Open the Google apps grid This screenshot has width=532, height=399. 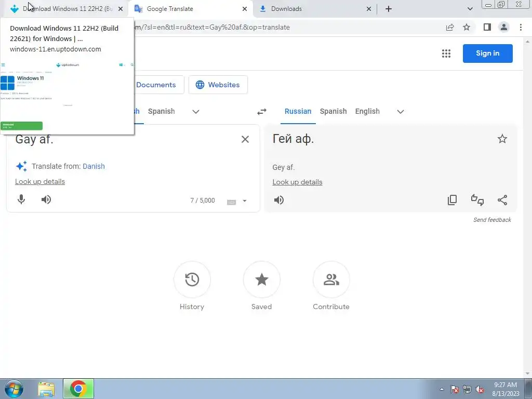click(446, 54)
